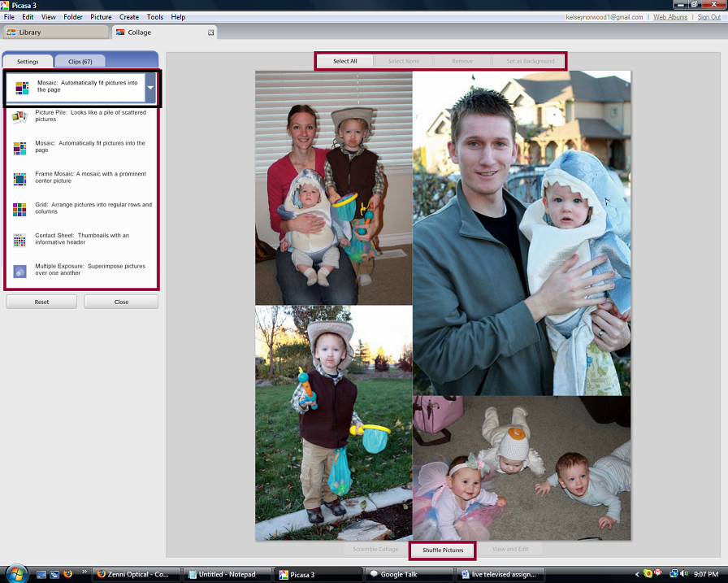728x583 pixels.
Task: Switch to Zenni Optical Firefox taskbar button
Action: click(136, 575)
